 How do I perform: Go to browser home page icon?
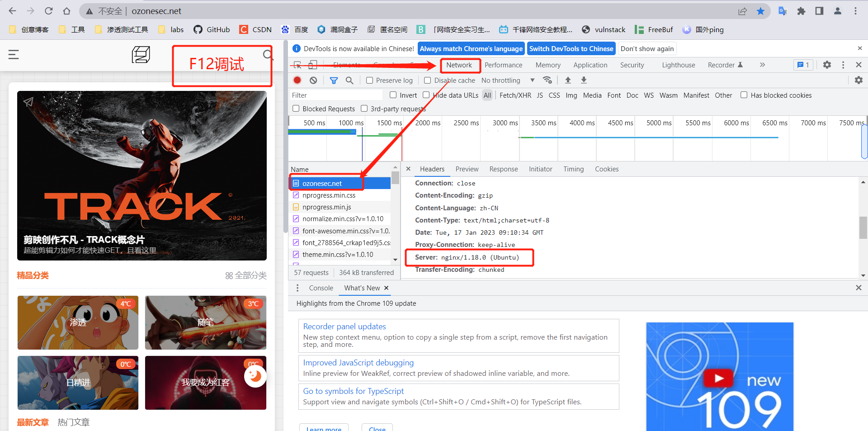[x=66, y=11]
